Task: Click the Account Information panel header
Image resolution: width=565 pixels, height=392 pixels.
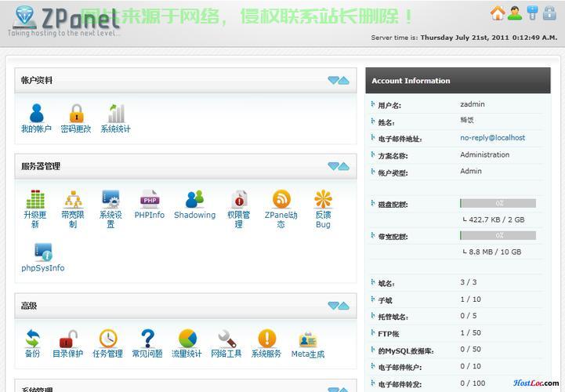Action: coord(458,81)
